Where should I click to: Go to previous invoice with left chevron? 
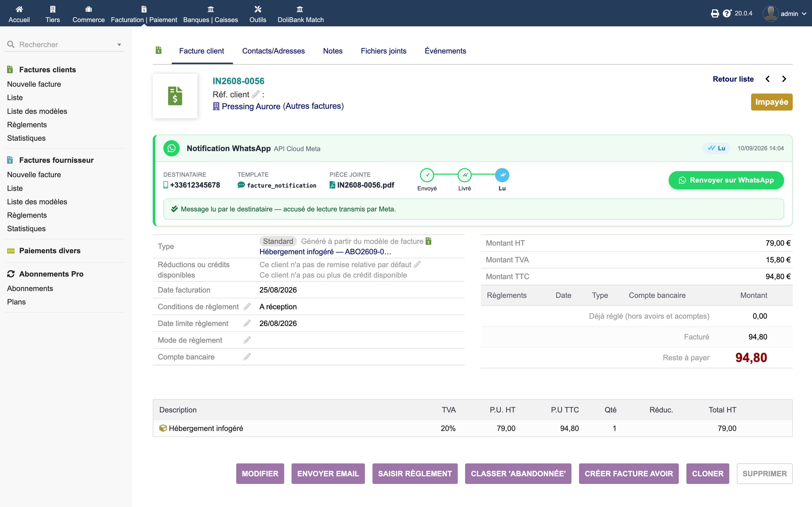click(x=768, y=79)
